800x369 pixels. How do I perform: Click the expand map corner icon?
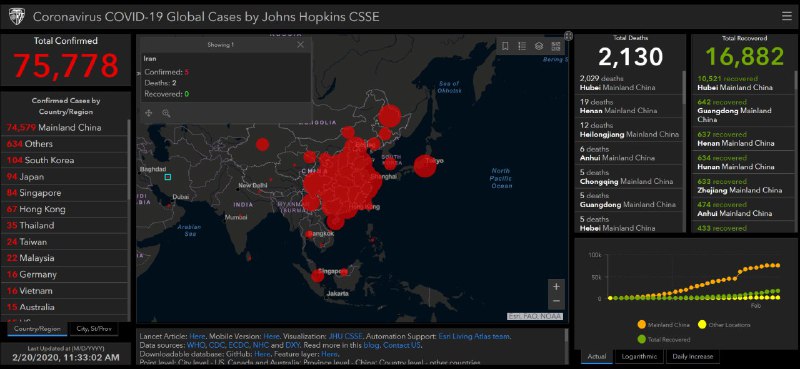[568, 35]
